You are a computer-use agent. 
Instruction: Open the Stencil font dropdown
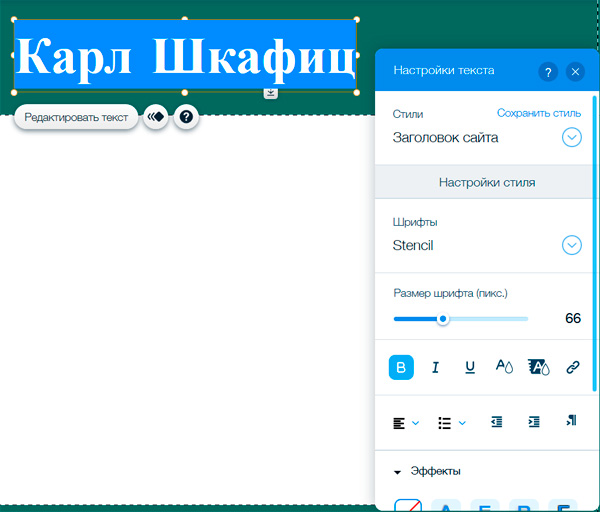(x=572, y=245)
